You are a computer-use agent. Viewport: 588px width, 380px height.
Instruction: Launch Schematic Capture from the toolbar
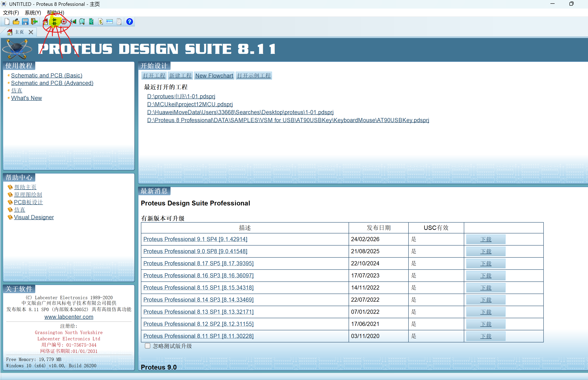point(54,22)
